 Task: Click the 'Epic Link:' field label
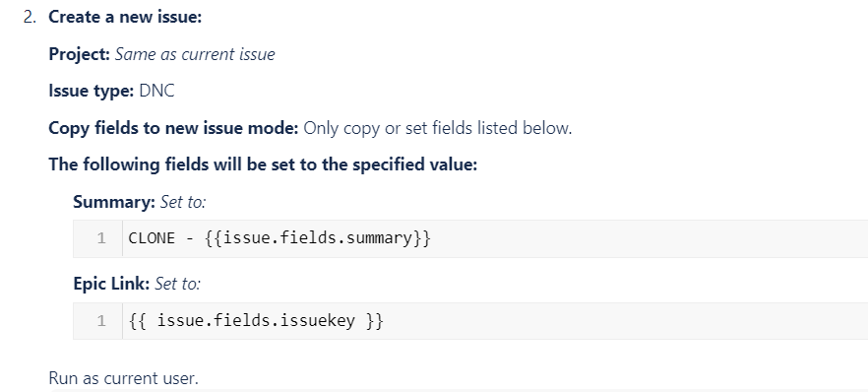pos(111,284)
